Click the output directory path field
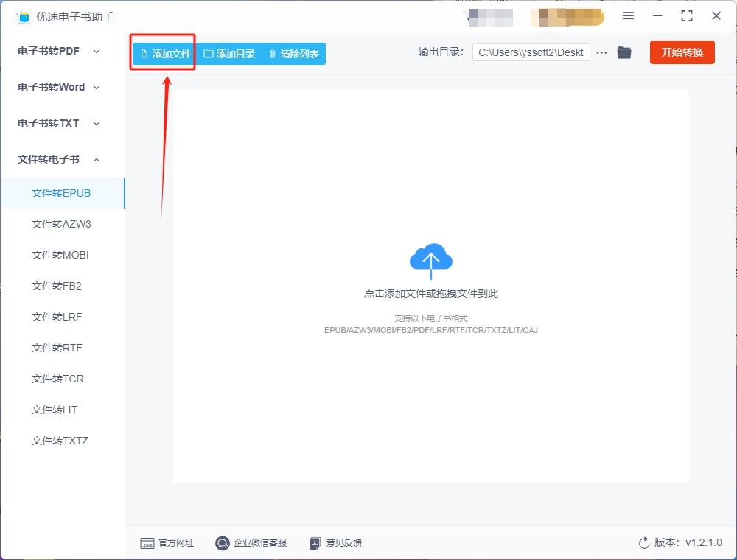 (x=531, y=52)
